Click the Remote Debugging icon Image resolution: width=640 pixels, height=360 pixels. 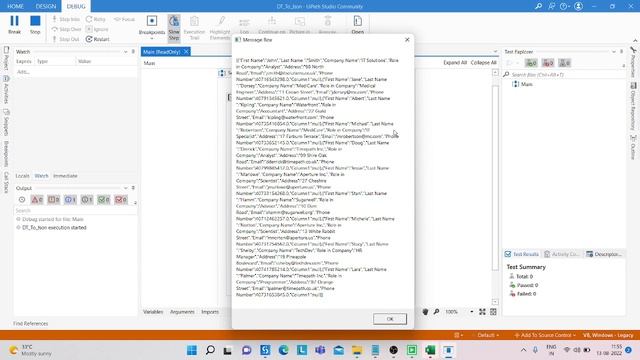point(327,24)
